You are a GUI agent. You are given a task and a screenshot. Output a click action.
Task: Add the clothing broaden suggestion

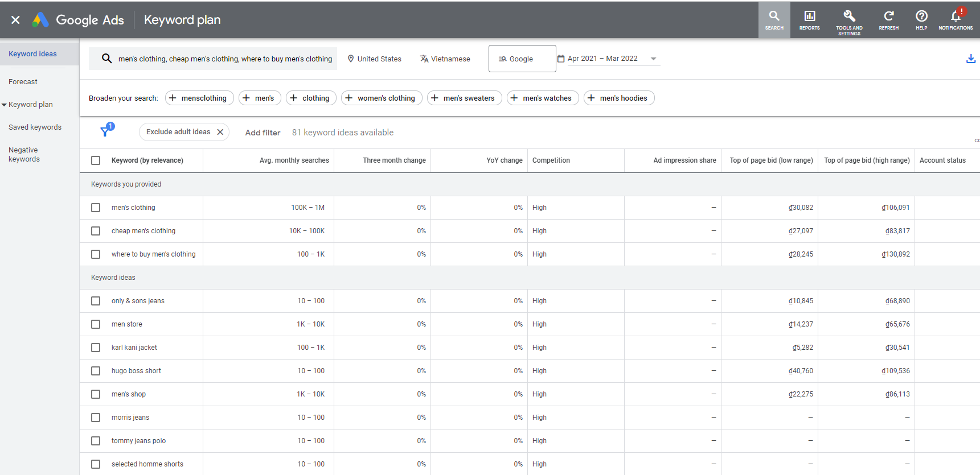click(x=311, y=98)
